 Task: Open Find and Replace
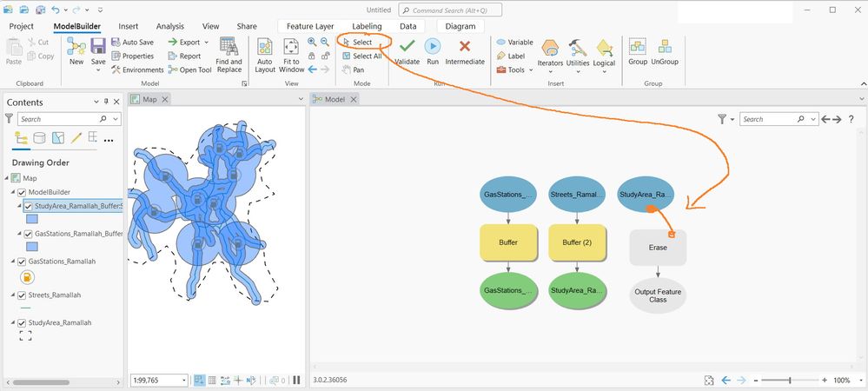(x=229, y=55)
